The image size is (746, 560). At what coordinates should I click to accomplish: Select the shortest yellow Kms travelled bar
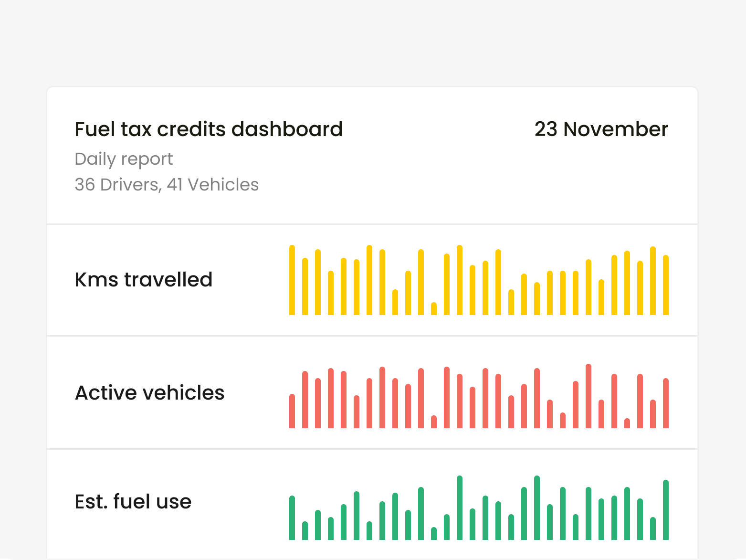pyautogui.click(x=434, y=309)
